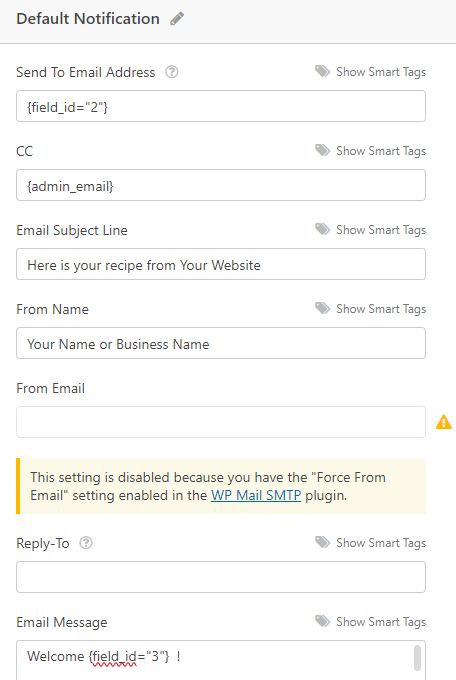Select the Email Subject Line text box
Screen dimensions: 456x680
(221, 264)
